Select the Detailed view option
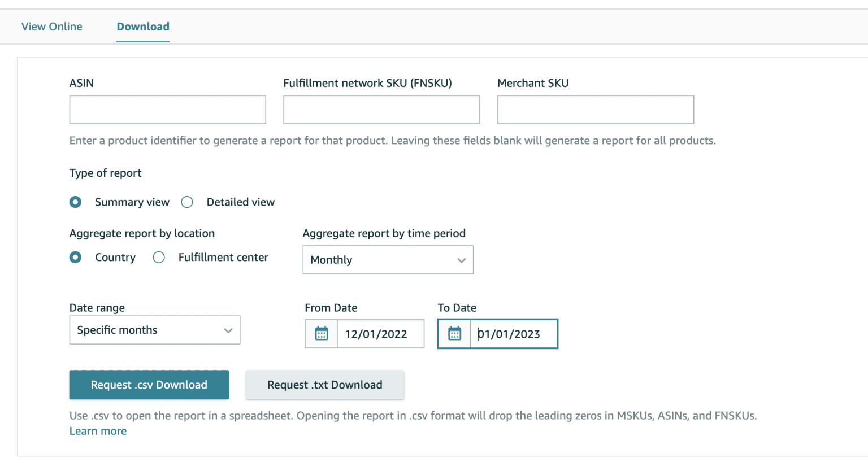Viewport: 868px width, 475px height. tap(187, 202)
